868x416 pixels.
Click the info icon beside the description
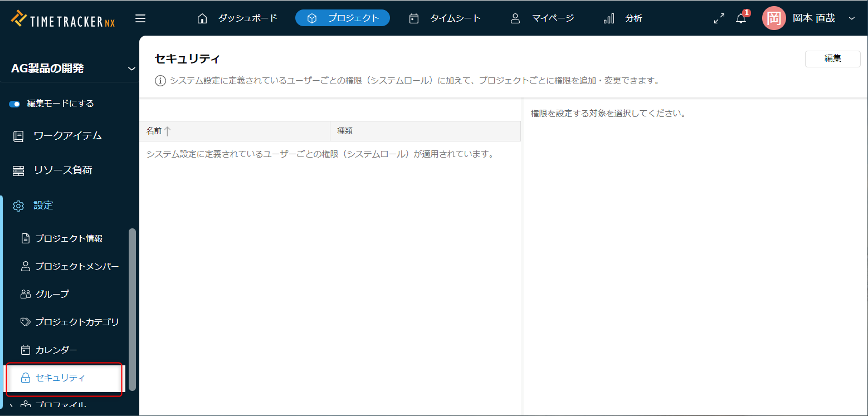pos(160,81)
